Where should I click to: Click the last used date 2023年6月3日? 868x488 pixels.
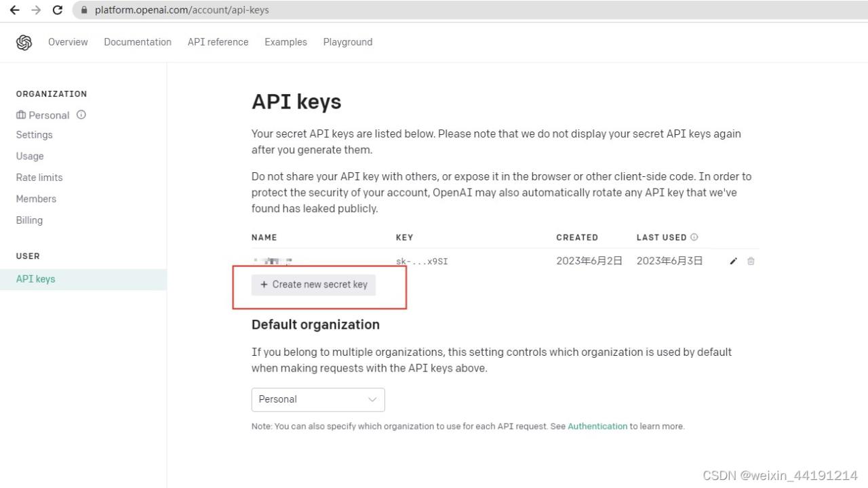pos(669,261)
